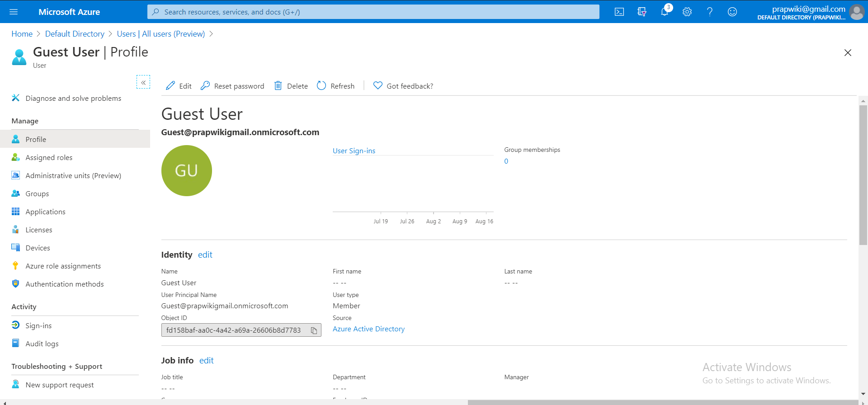Go to Users | All users (Preview) breadcrumb
The height and width of the screenshot is (405, 868).
point(160,34)
